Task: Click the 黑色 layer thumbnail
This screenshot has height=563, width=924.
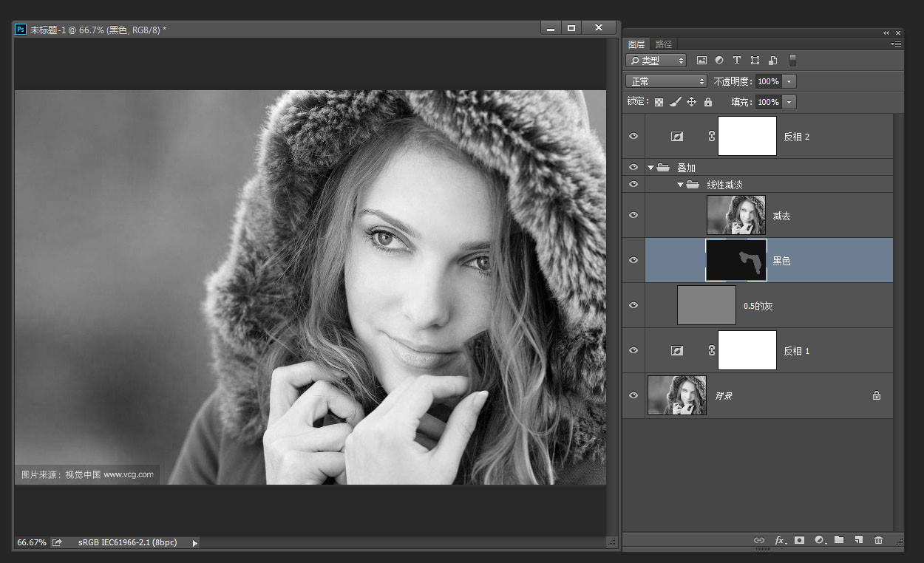Action: point(736,260)
